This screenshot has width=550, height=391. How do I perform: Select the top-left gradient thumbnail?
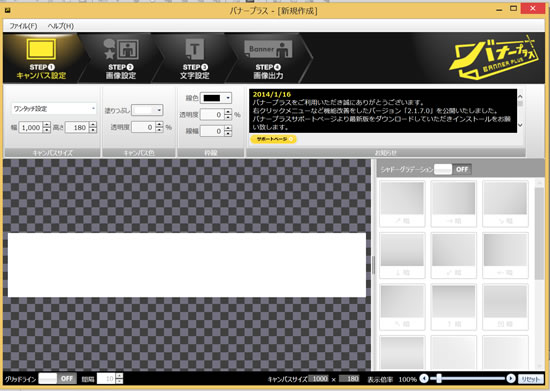click(x=402, y=204)
